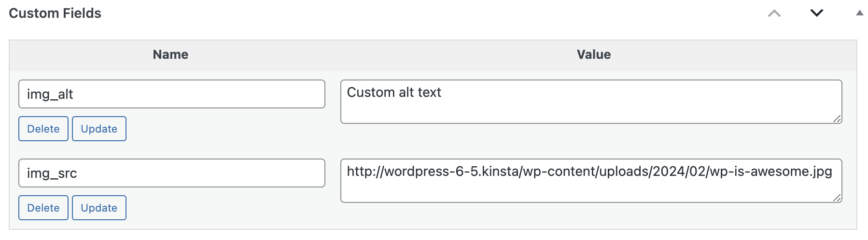Delete the img_src custom field
The width and height of the screenshot is (868, 240).
coord(43,208)
